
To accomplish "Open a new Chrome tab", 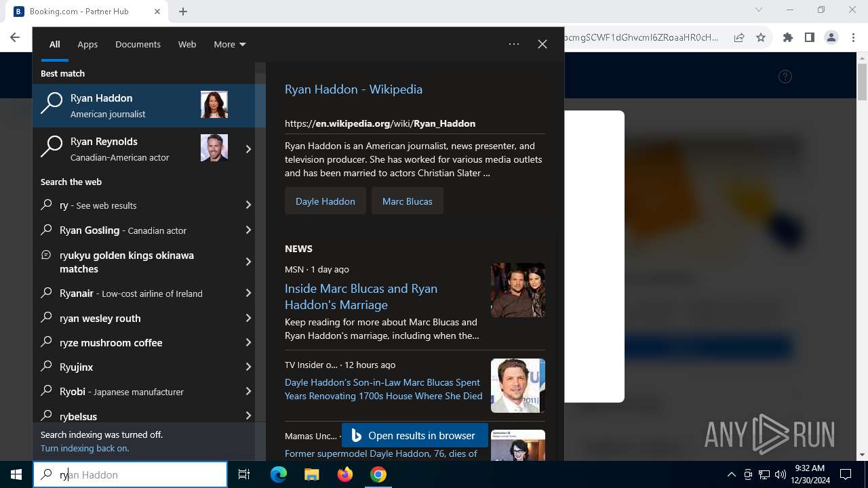I will 183,11.
